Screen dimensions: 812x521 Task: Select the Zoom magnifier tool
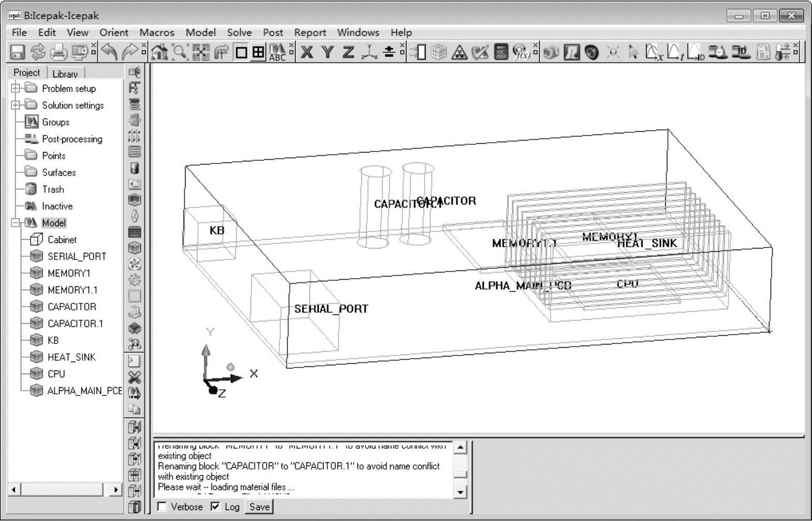point(180,52)
